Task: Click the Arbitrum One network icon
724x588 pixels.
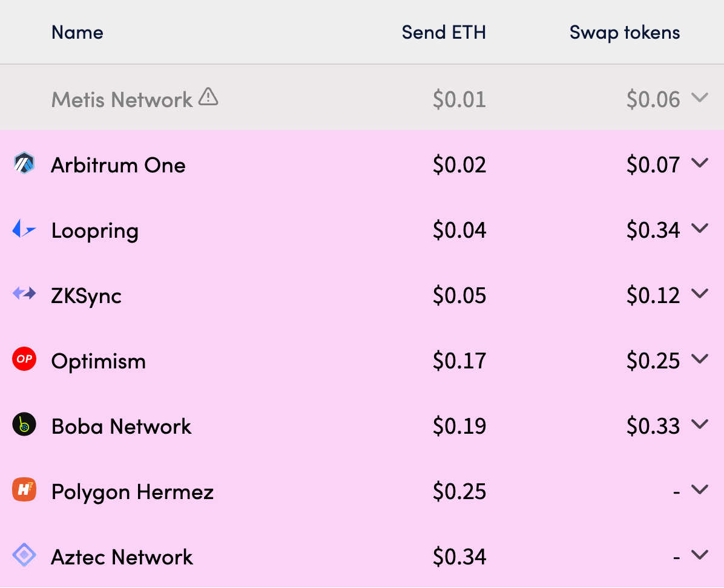Action: coord(23,163)
